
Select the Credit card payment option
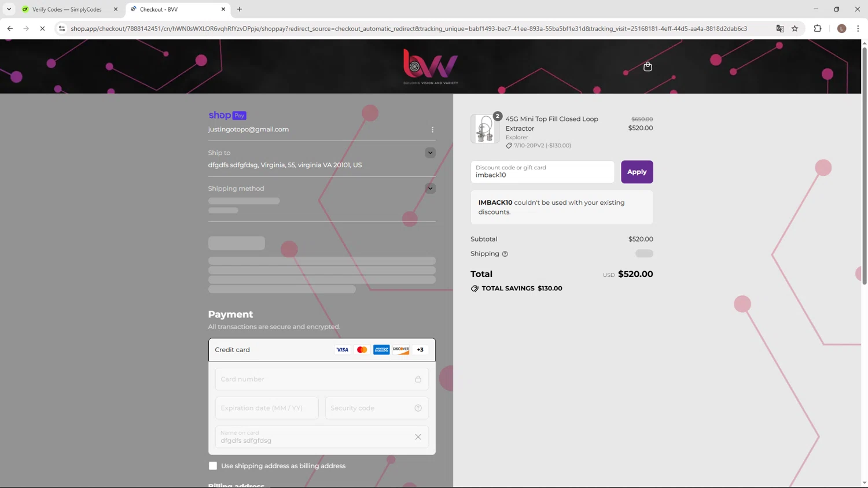pyautogui.click(x=322, y=350)
